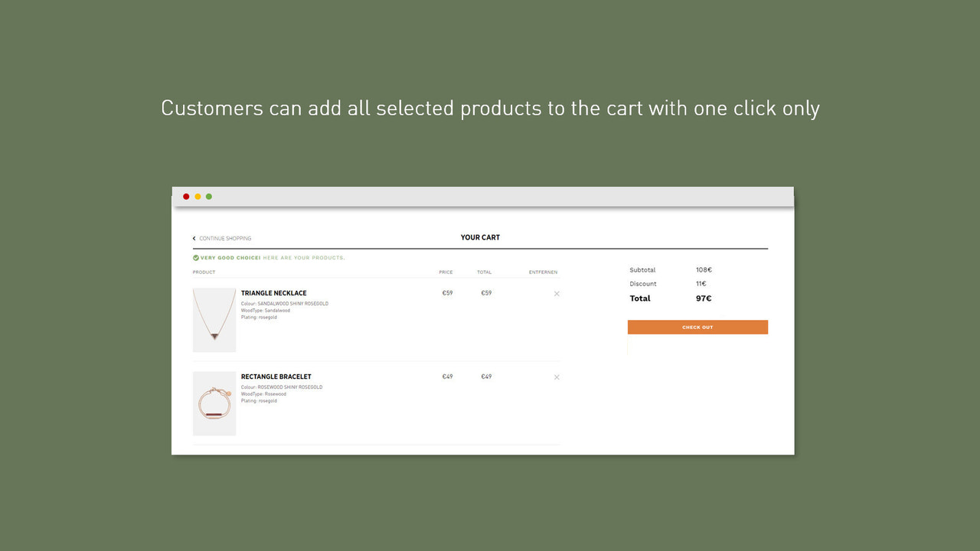Screen dimensions: 980x551
Task: Click the green checkmark success icon
Action: coord(194,258)
